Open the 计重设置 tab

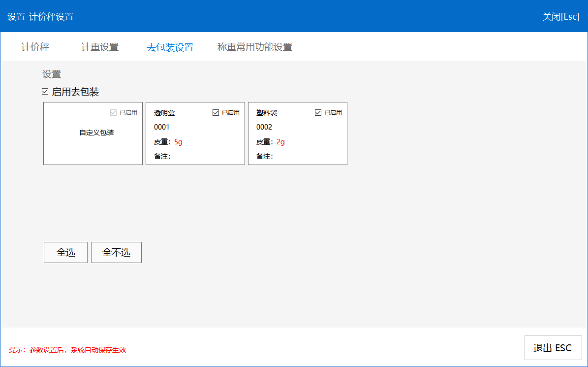pyautogui.click(x=100, y=47)
